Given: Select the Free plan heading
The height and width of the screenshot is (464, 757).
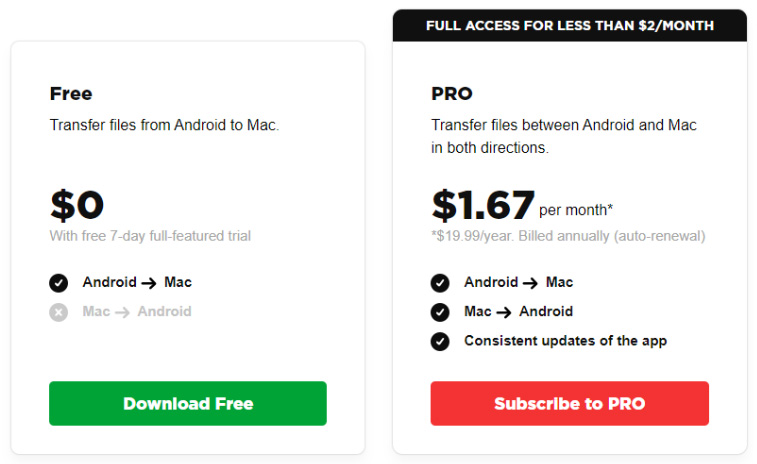Looking at the screenshot, I should tap(71, 94).
